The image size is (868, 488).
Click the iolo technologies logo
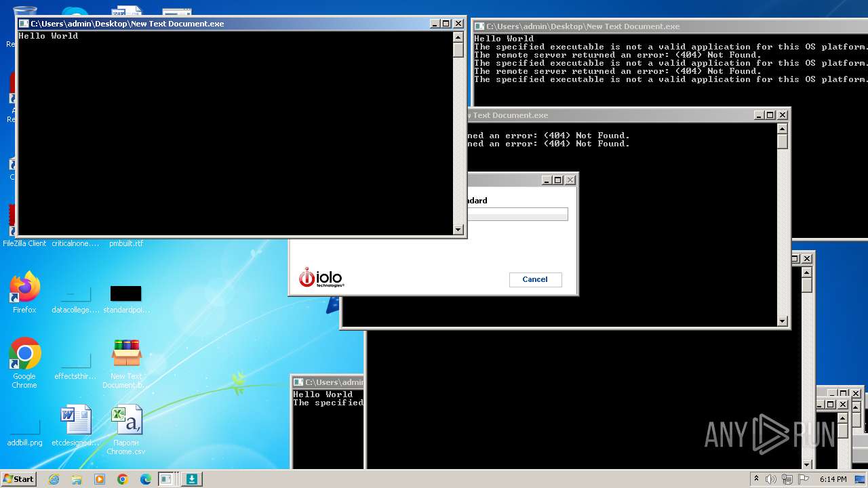[321, 277]
